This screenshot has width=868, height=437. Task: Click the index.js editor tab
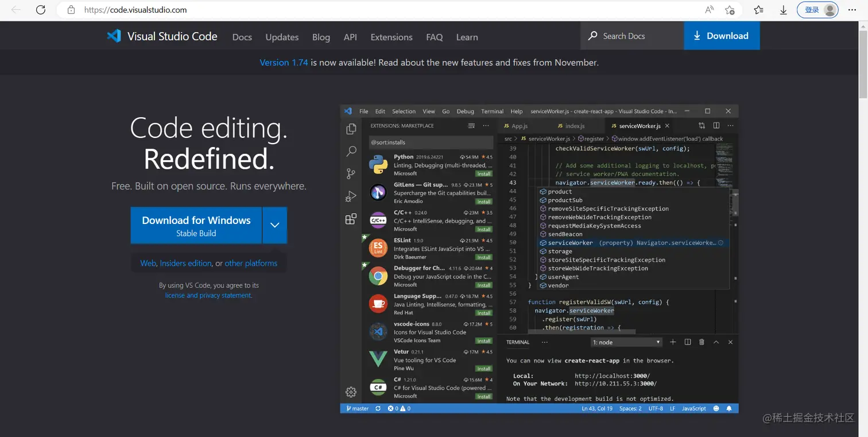(571, 126)
